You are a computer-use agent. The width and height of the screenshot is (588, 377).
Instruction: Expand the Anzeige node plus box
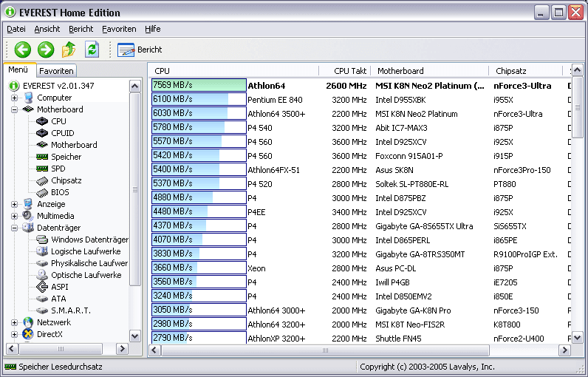pyautogui.click(x=14, y=205)
